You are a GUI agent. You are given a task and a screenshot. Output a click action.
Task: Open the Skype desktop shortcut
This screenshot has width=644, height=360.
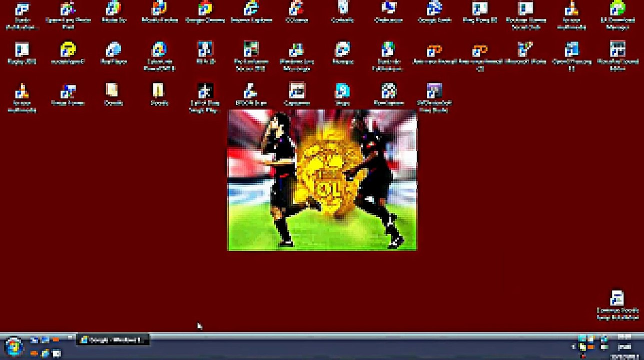click(x=343, y=95)
